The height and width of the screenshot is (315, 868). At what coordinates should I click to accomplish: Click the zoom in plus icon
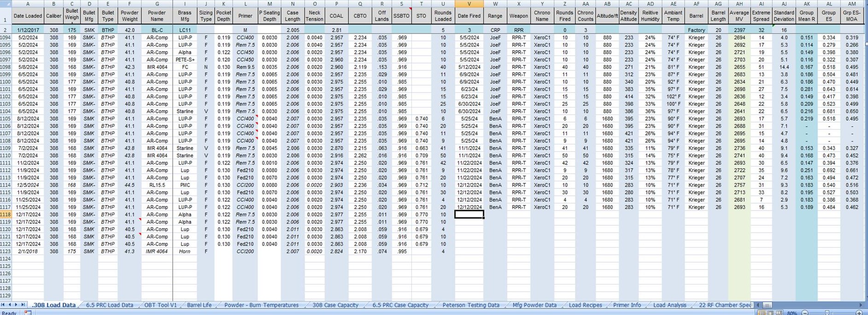[x=859, y=313]
